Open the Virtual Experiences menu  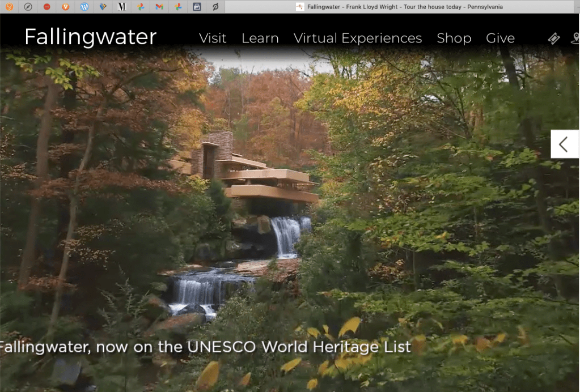[x=358, y=39]
